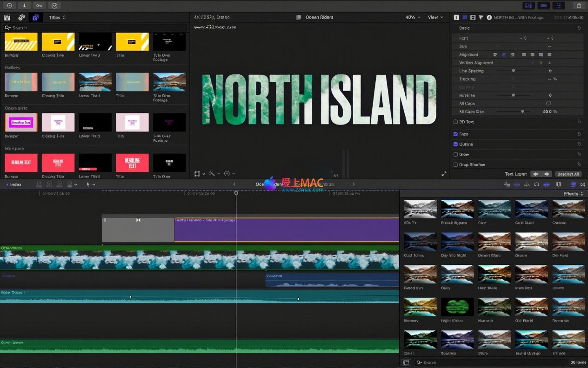The height and width of the screenshot is (368, 588).
Task: Disable the Face checkbox
Action: [455, 134]
